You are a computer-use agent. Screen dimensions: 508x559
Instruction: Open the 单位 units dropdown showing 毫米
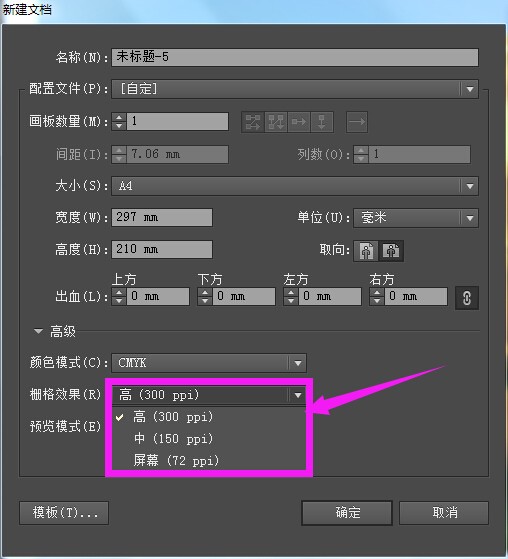click(416, 218)
